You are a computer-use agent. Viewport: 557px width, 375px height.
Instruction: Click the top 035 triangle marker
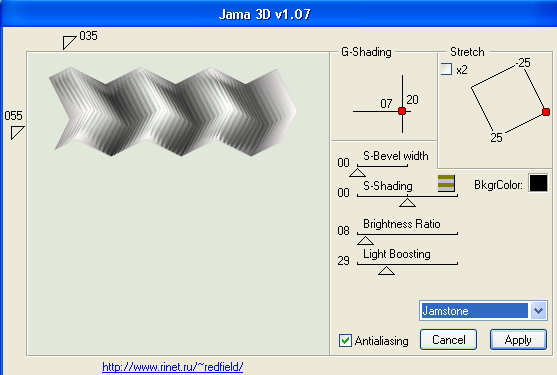pos(68,42)
